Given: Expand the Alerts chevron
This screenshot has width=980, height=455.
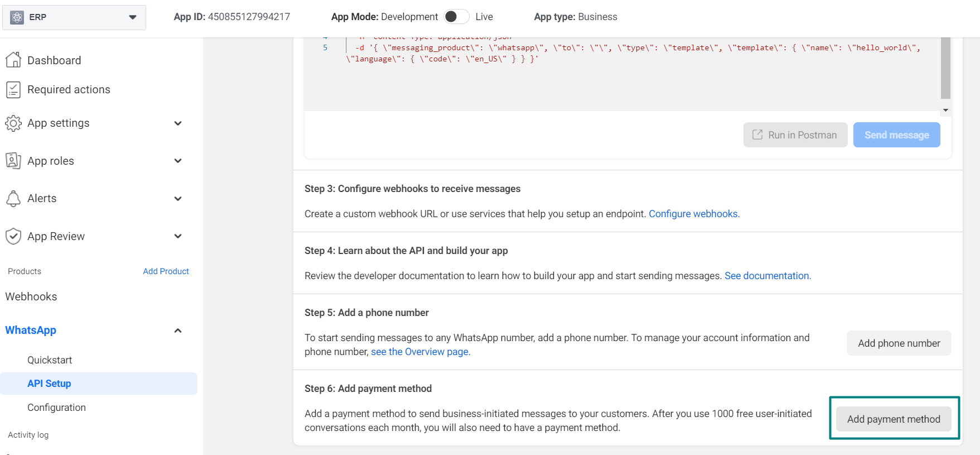Looking at the screenshot, I should pyautogui.click(x=178, y=199).
